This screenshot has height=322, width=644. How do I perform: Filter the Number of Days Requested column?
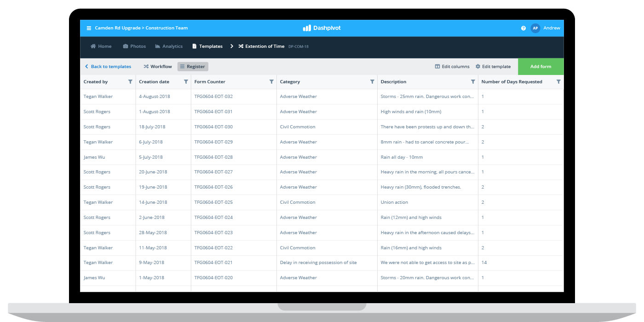point(558,82)
